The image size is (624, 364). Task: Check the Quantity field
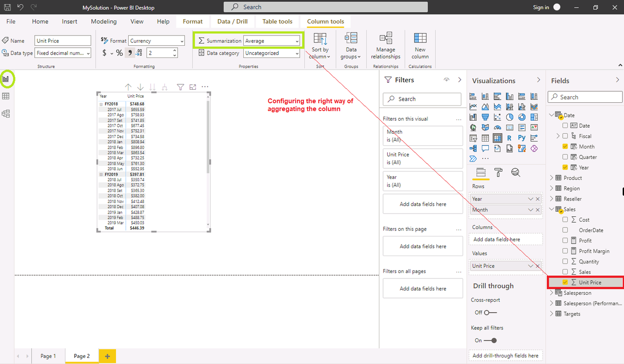(565, 262)
